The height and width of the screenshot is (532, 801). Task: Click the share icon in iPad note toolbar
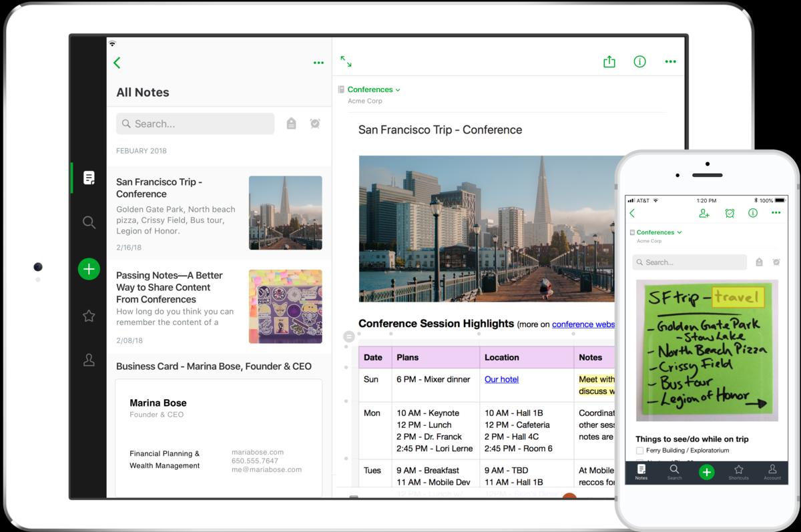click(x=609, y=62)
